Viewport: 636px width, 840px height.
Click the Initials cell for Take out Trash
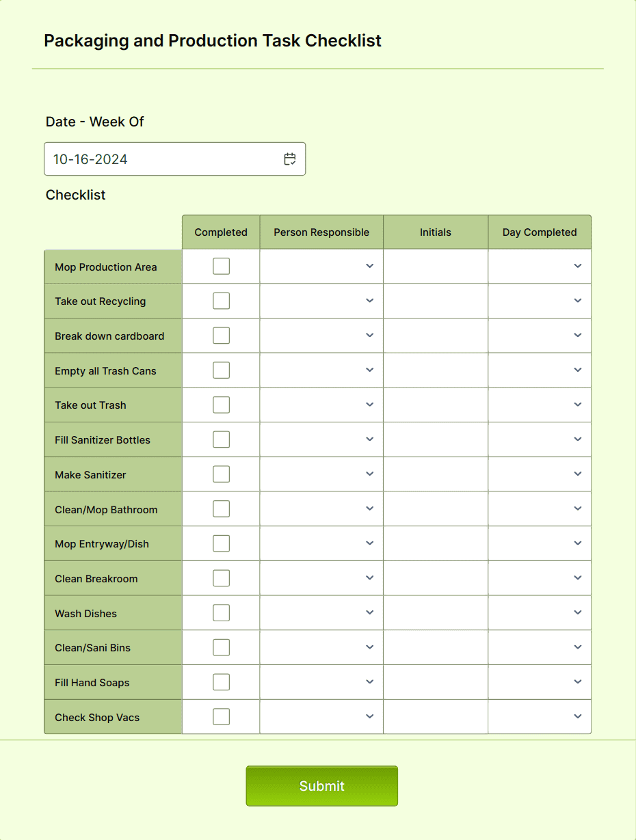(435, 405)
